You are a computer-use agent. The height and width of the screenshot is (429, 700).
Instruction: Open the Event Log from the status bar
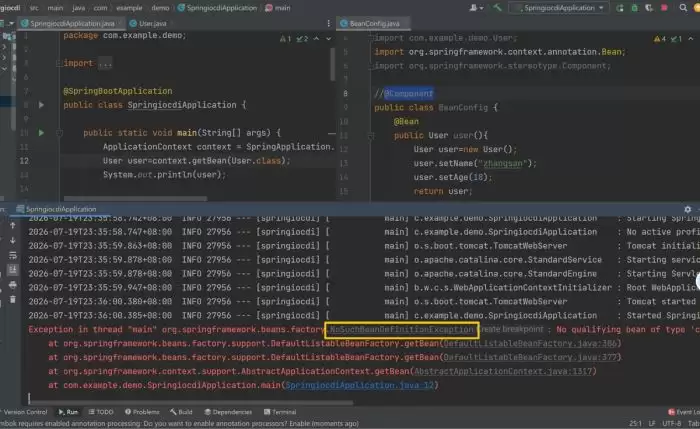[x=683, y=412]
